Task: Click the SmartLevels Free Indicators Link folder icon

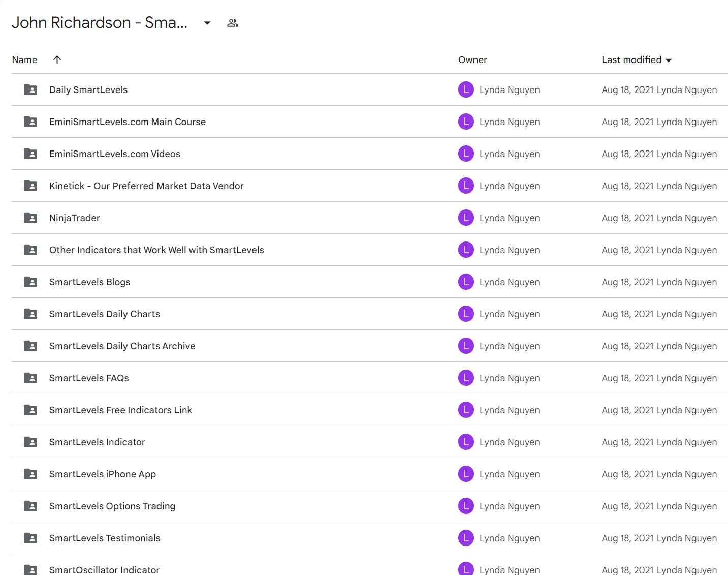Action: 30,410
